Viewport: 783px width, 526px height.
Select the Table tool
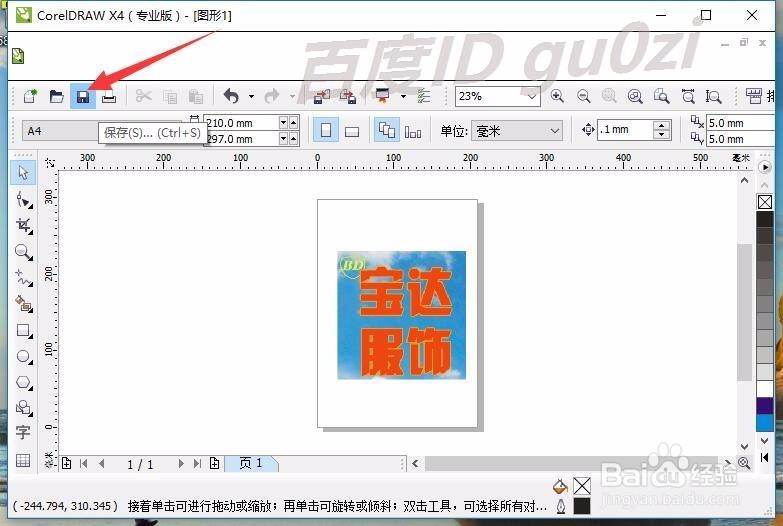tap(23, 460)
